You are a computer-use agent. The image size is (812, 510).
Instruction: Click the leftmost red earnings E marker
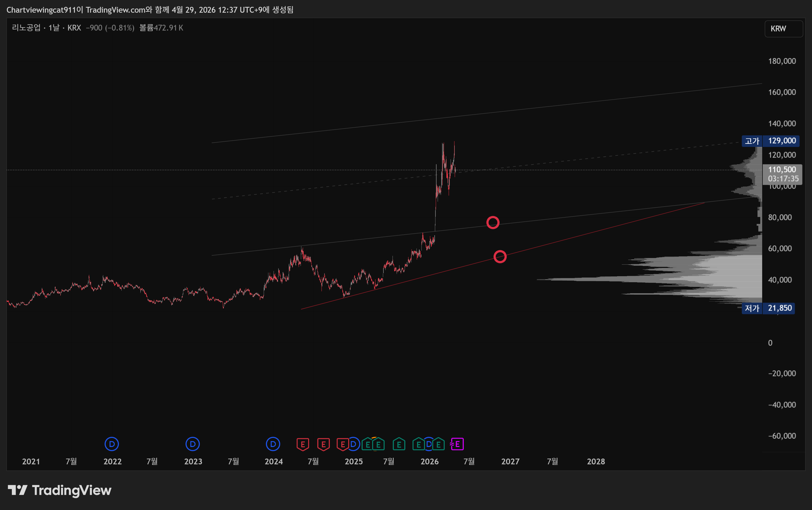[303, 444]
